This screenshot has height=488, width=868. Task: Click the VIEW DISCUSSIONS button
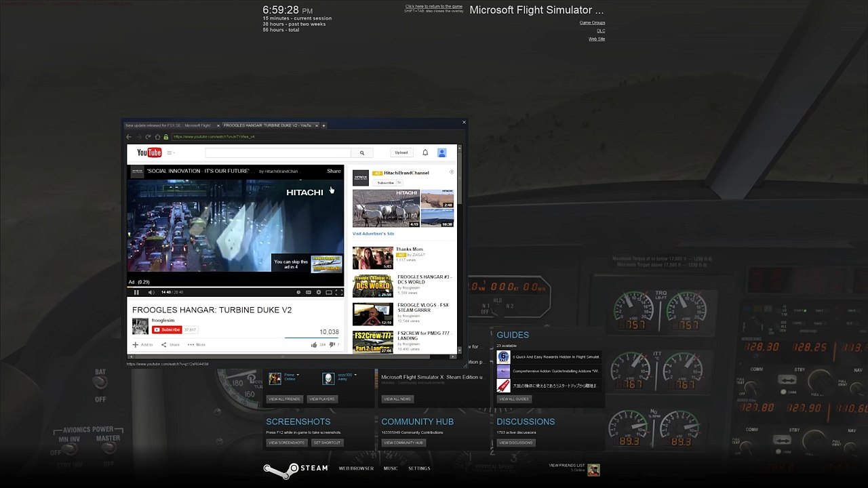click(516, 443)
